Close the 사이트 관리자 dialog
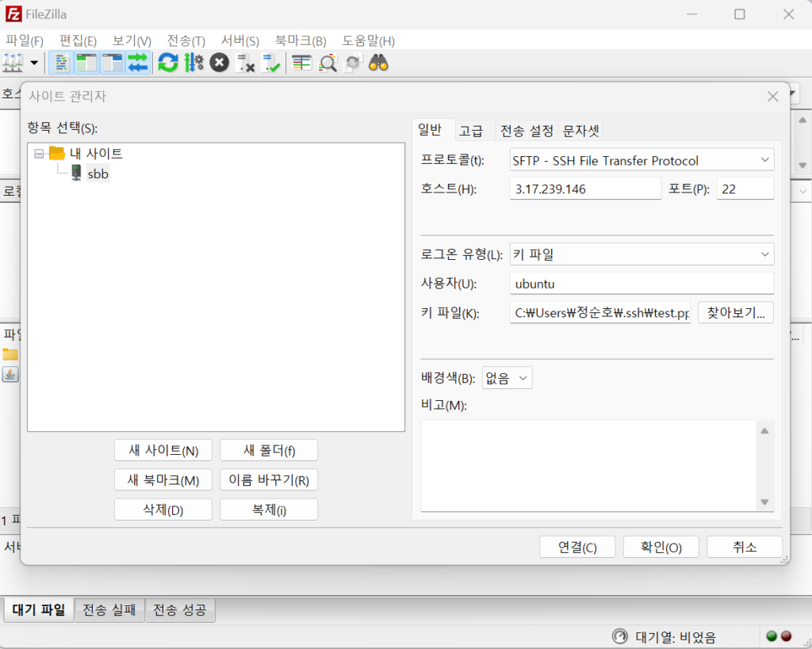Image resolution: width=812 pixels, height=649 pixels. [x=772, y=96]
